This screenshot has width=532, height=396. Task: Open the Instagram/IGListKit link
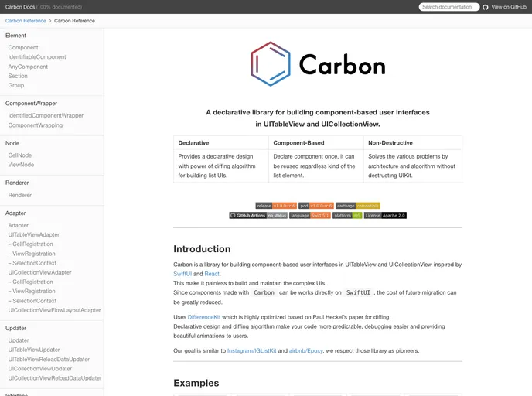[x=252, y=350]
